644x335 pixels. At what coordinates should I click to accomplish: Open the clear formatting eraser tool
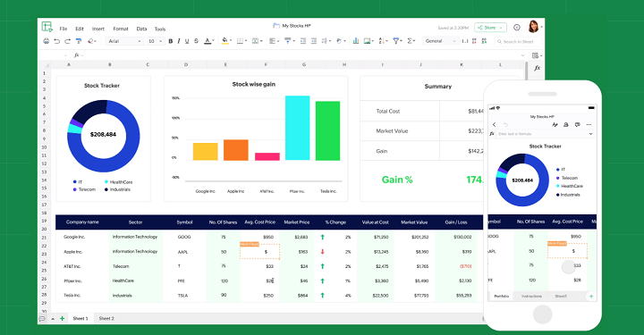point(92,41)
